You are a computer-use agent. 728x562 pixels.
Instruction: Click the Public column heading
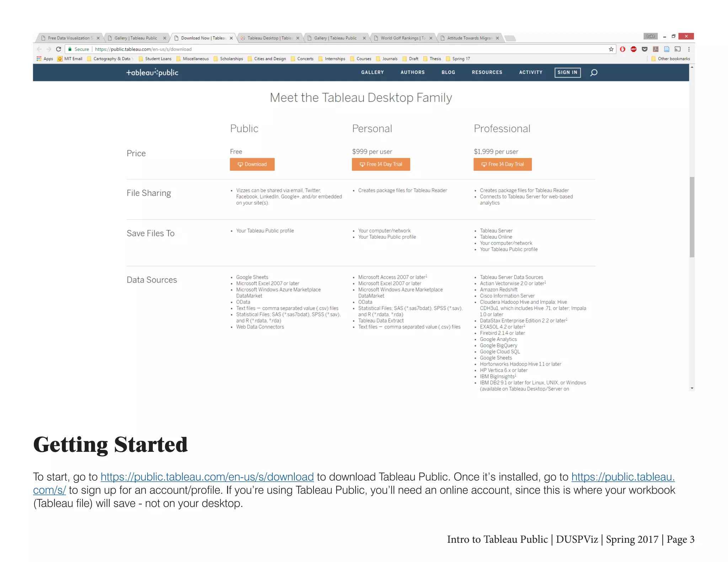coord(244,129)
